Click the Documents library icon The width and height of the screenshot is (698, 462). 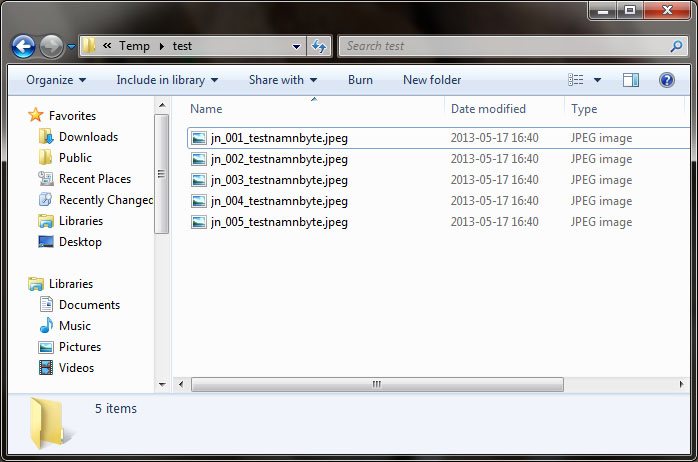46,304
